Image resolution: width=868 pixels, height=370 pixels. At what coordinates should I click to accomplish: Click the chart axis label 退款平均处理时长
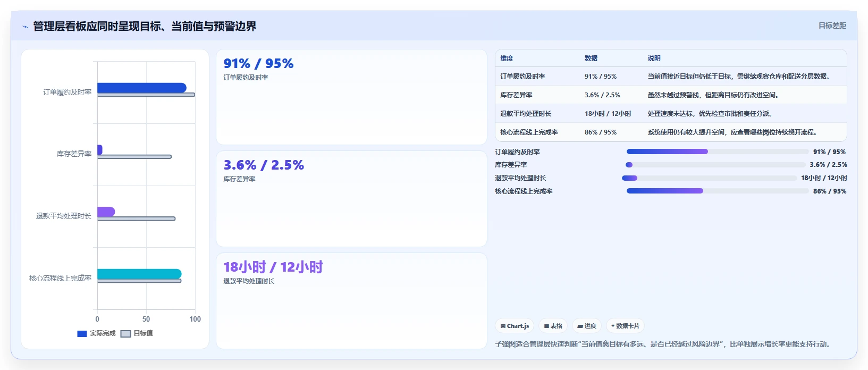click(63, 216)
